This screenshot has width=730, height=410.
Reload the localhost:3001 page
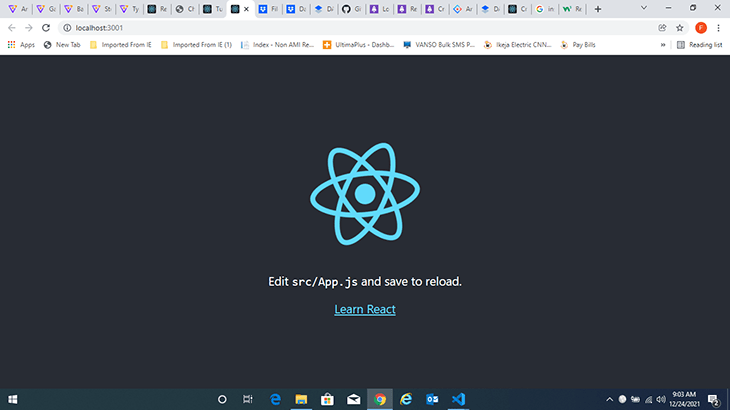(46, 28)
